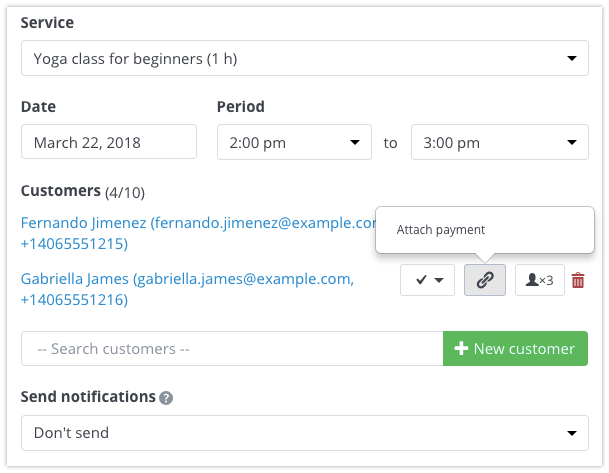This screenshot has height=473, width=609.
Task: Click the start time dropdown arrow
Action: tap(354, 143)
